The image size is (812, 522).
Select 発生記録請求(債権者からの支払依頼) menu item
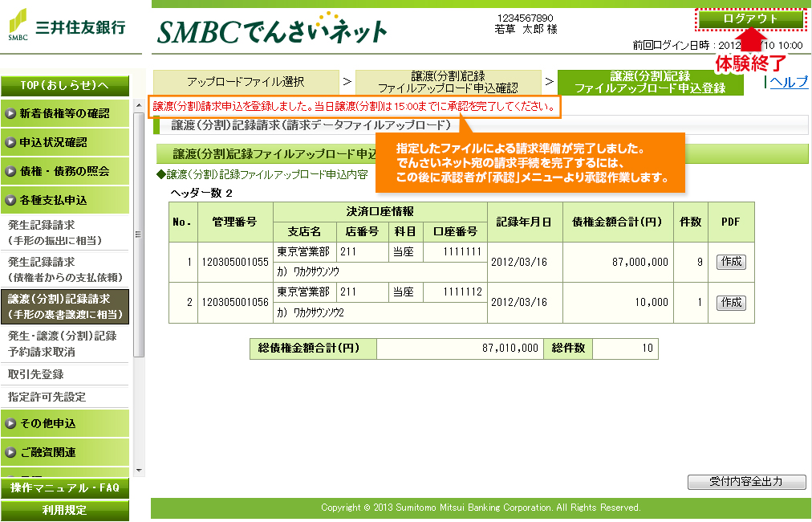pos(65,270)
